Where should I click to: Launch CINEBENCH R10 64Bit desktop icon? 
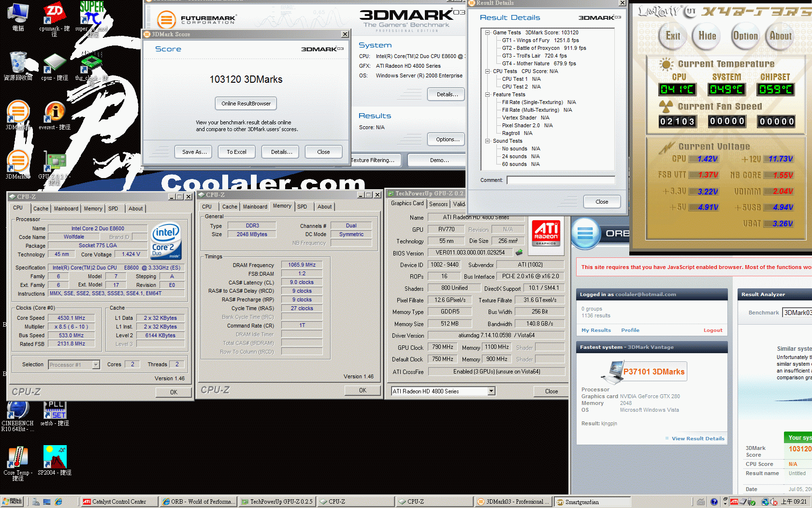click(17, 416)
